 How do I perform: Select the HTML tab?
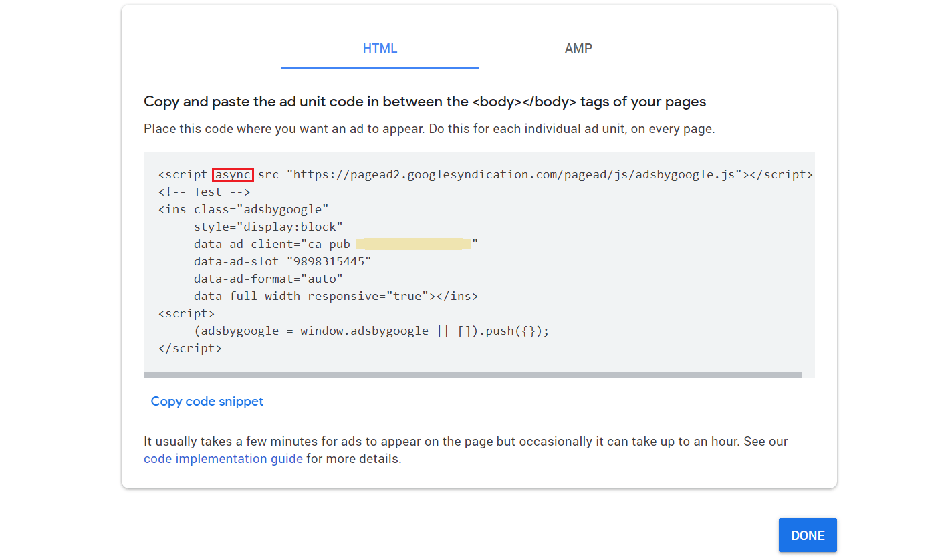[x=380, y=48]
